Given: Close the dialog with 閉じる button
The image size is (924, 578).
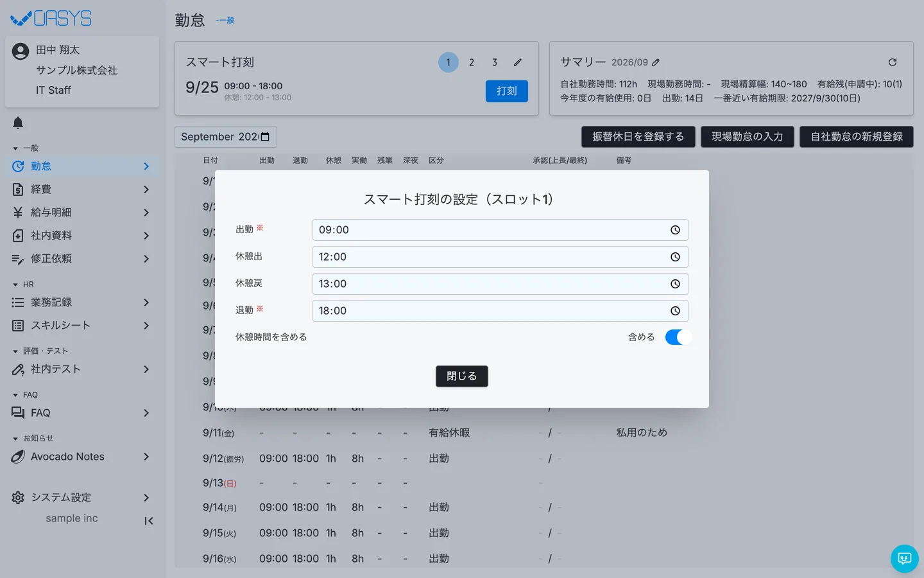Looking at the screenshot, I should pos(462,376).
